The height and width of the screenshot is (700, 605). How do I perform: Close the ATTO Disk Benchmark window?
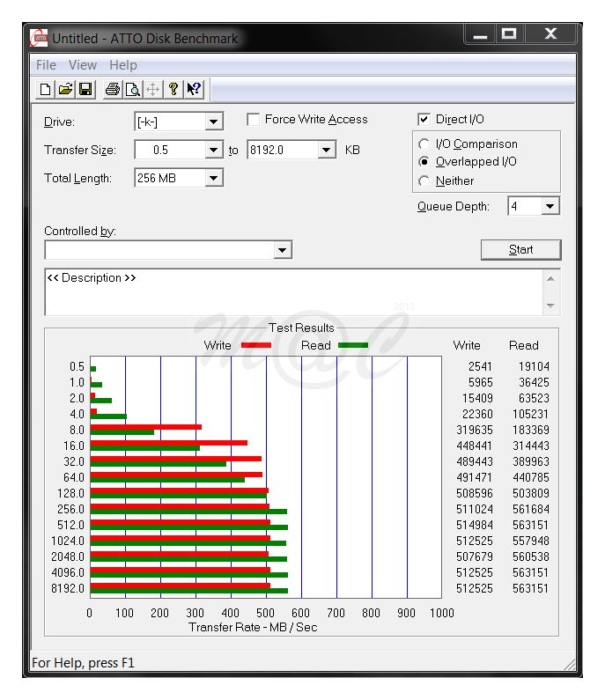tap(550, 34)
